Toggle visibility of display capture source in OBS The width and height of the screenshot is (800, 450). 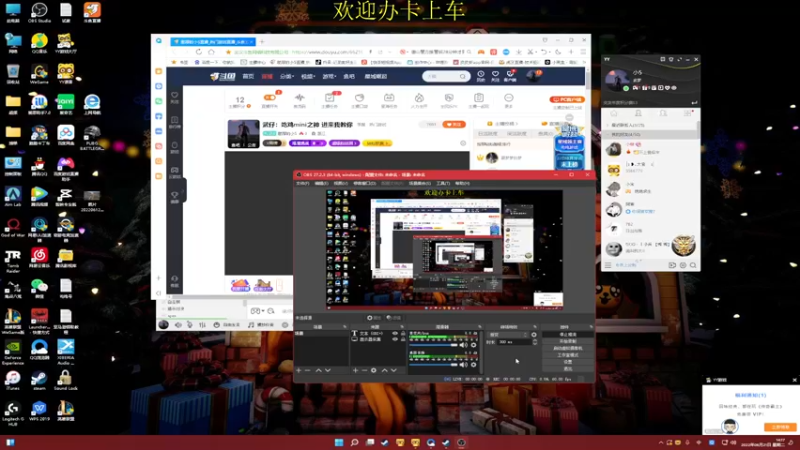pyautogui.click(x=395, y=339)
